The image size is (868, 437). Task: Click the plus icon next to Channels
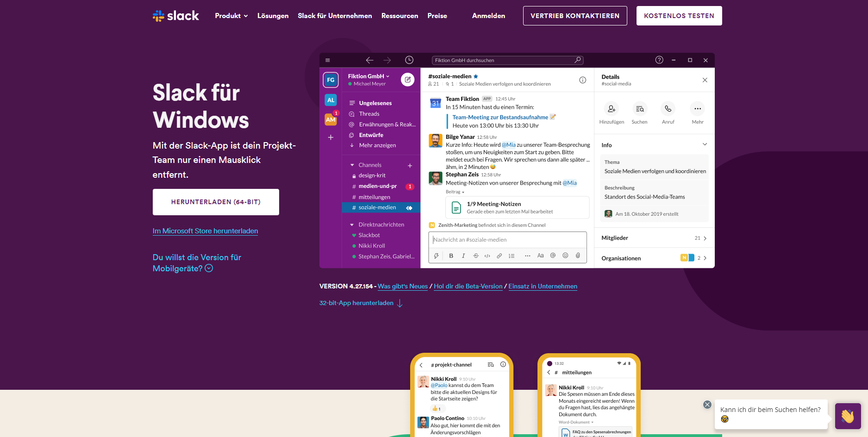click(x=410, y=166)
